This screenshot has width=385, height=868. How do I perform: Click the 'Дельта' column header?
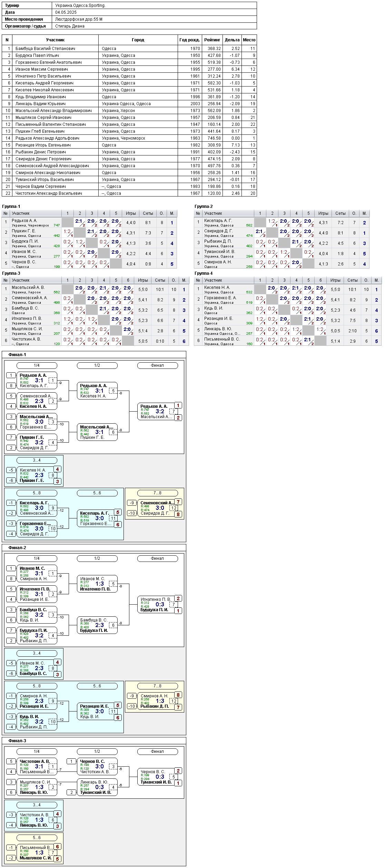coord(232,40)
